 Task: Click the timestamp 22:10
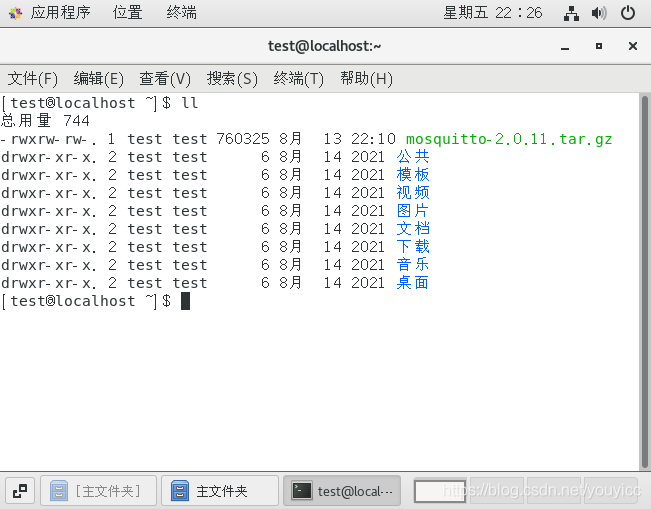(x=373, y=139)
